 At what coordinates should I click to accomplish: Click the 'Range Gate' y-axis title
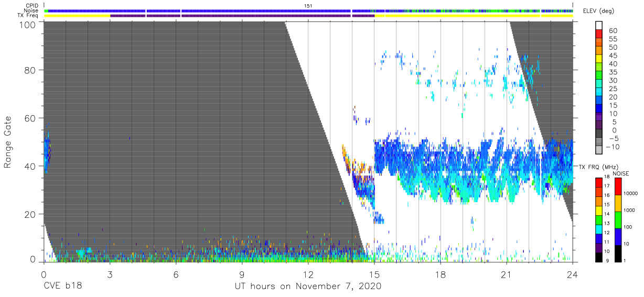[8, 142]
